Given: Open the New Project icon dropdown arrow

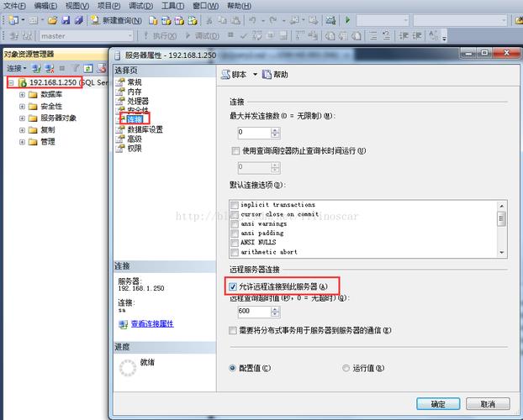Looking at the screenshot, I should point(23,20).
